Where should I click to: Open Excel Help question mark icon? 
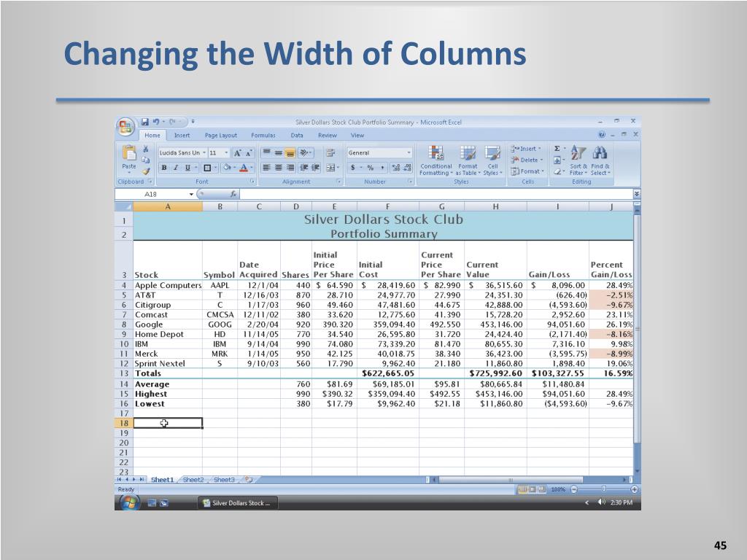[602, 135]
